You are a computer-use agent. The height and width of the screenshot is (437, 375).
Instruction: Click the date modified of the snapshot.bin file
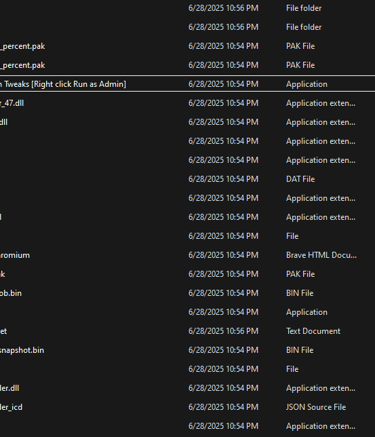point(223,350)
